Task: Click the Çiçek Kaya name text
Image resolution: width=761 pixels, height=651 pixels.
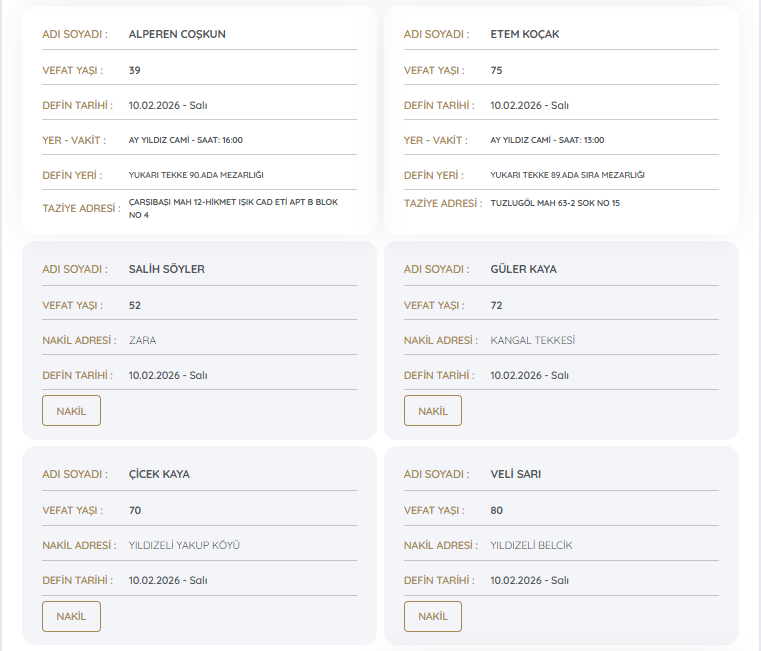Action: (159, 474)
